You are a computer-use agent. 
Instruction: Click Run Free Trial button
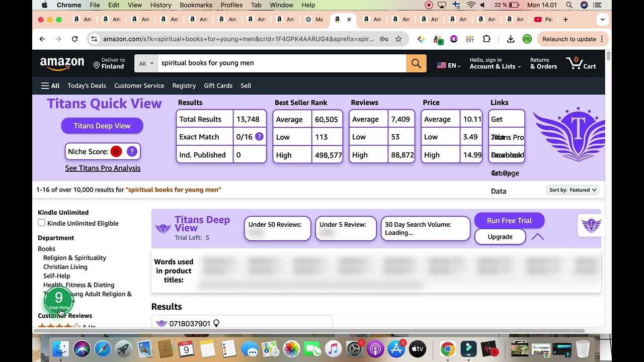point(509,220)
